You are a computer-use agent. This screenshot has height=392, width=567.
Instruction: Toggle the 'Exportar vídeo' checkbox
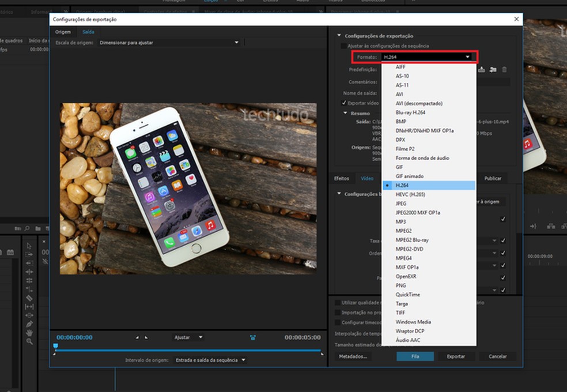click(x=343, y=103)
